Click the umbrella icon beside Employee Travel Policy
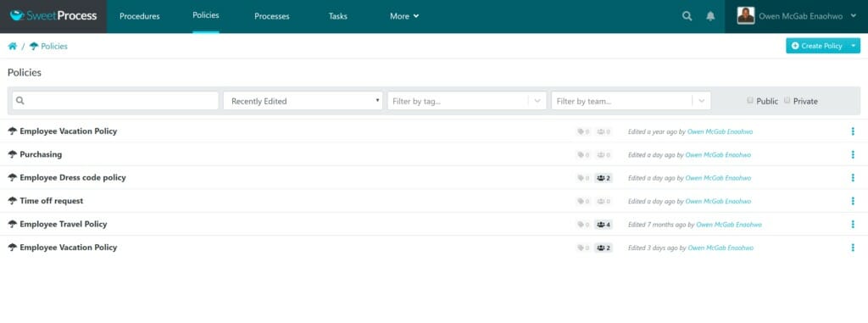 (x=12, y=224)
